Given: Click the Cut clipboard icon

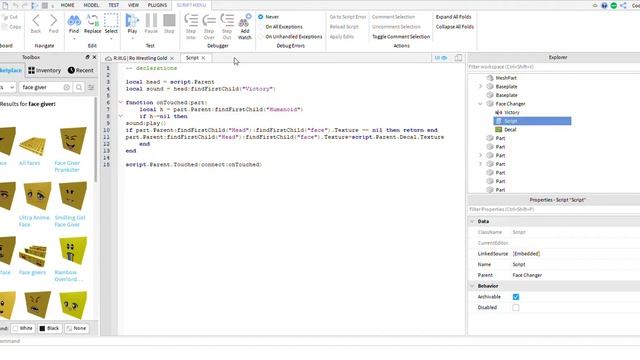Looking at the screenshot, I should (x=4, y=17).
